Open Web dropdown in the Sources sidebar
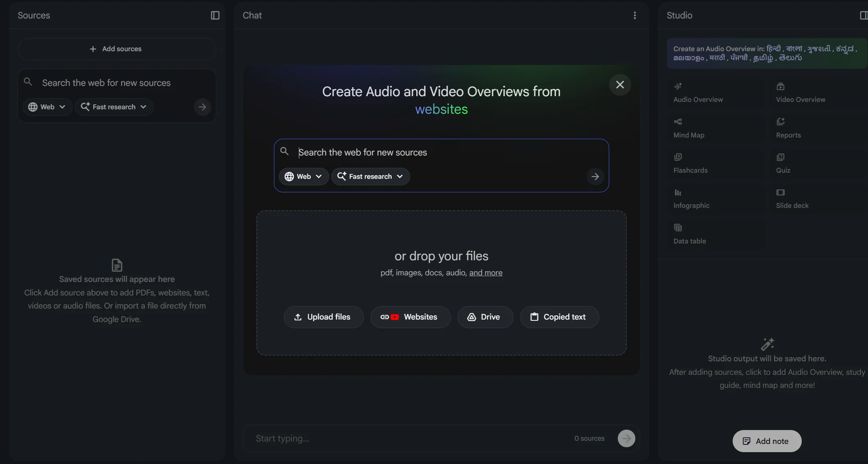 [47, 107]
